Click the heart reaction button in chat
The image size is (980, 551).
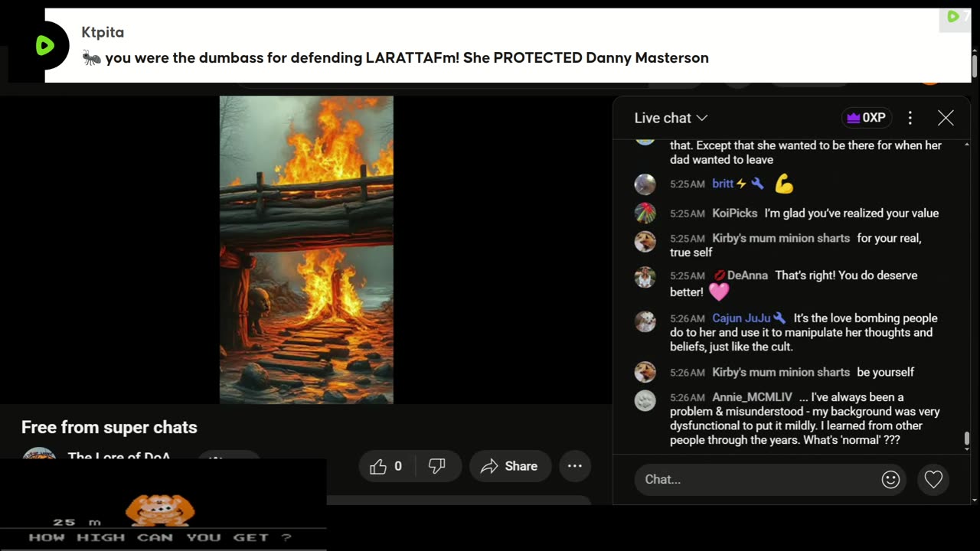(933, 479)
